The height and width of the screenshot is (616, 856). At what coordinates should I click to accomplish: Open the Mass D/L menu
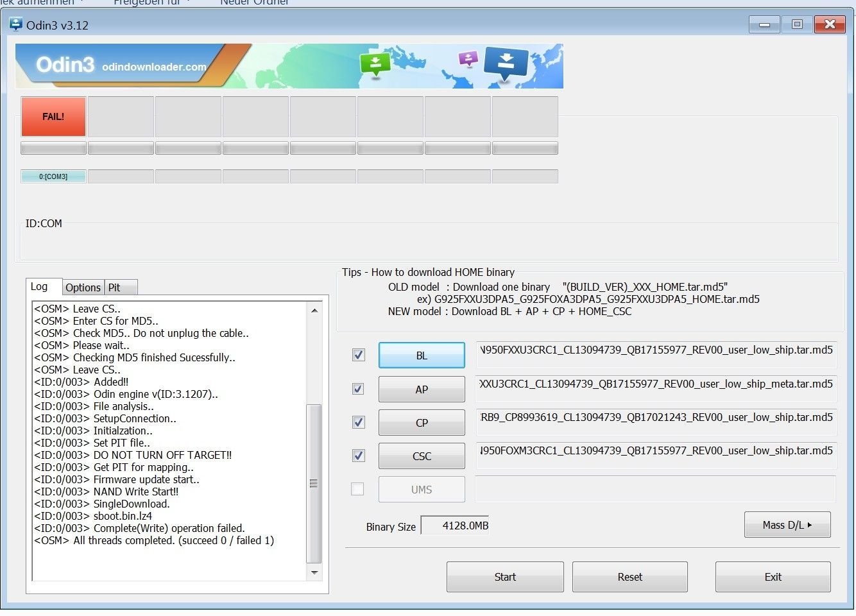pos(787,525)
